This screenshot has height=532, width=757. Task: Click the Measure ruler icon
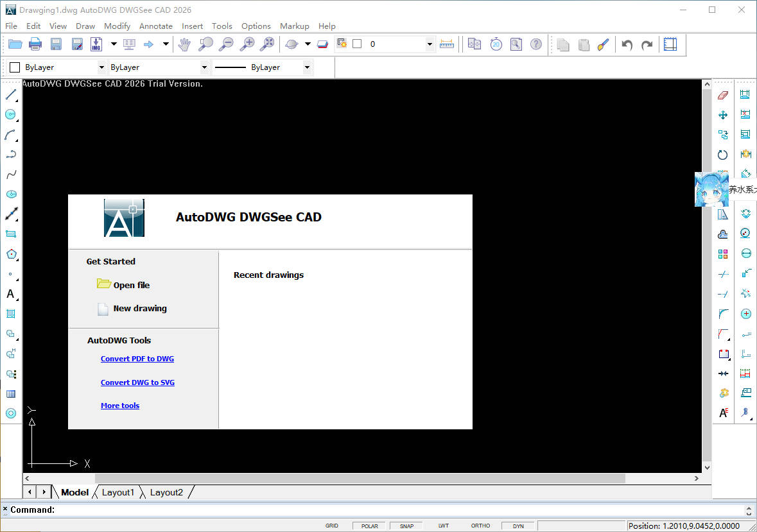click(x=447, y=44)
